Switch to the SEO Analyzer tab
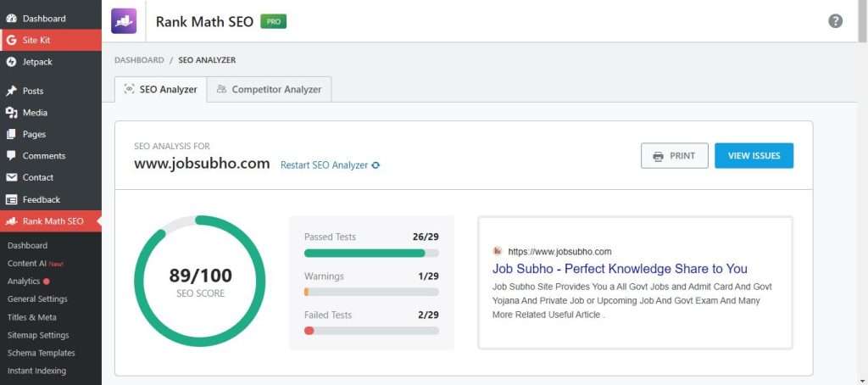Screen dimensions: 868x385 pos(160,89)
